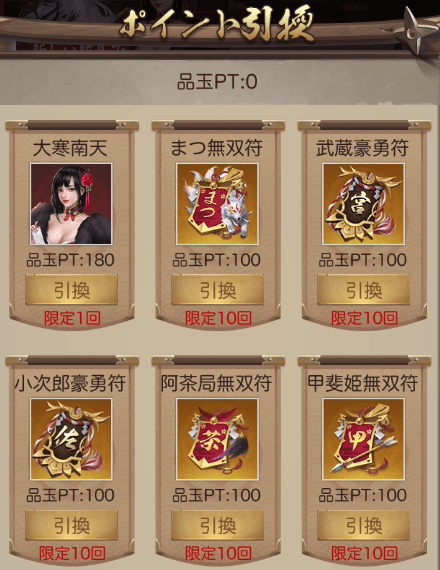
Task: Select the 武蔵豪勇符 talisman icon
Action: [364, 204]
